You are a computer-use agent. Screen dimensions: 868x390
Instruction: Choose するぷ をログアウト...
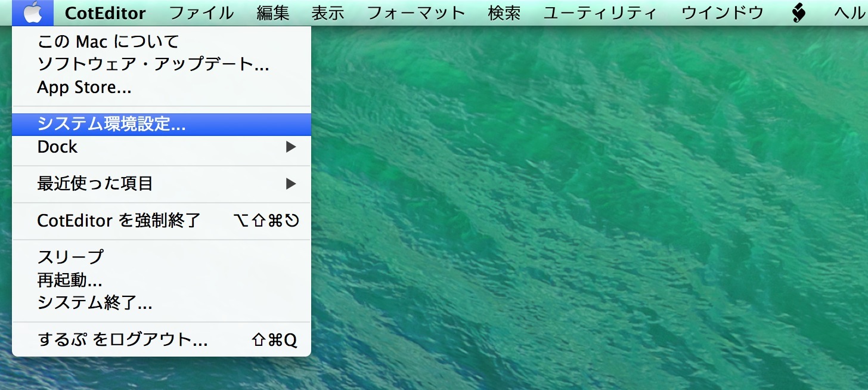click(x=162, y=340)
